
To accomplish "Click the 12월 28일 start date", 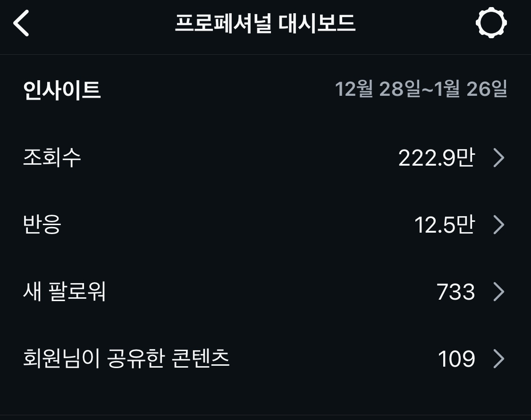I will point(377,89).
